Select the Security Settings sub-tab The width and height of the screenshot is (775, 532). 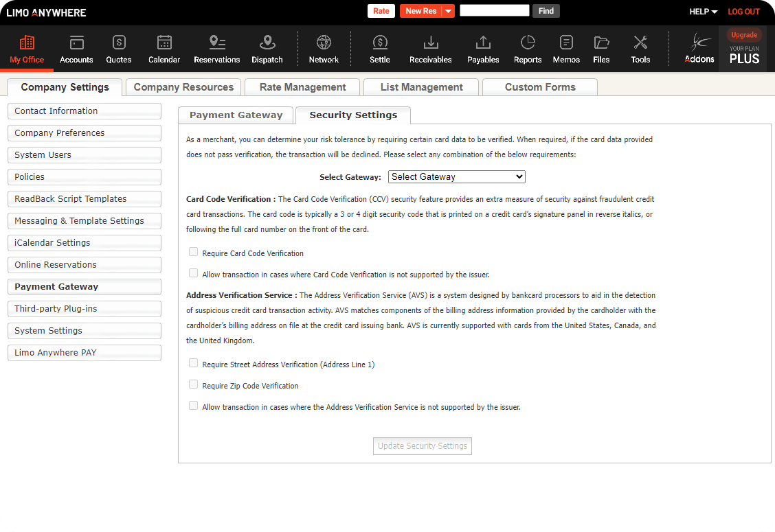click(x=353, y=115)
